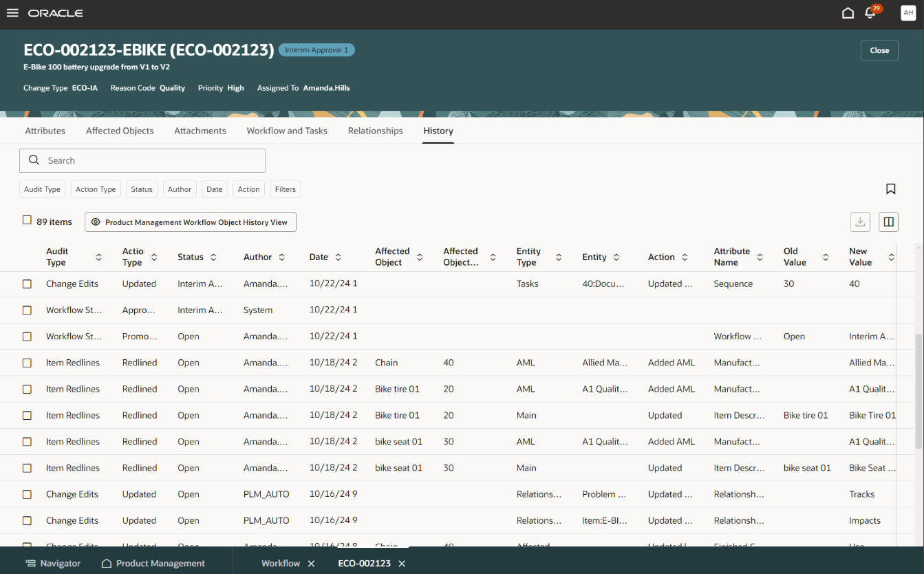Screen dimensions: 924x574
Task: Open the Action filter chip
Action: (x=248, y=189)
